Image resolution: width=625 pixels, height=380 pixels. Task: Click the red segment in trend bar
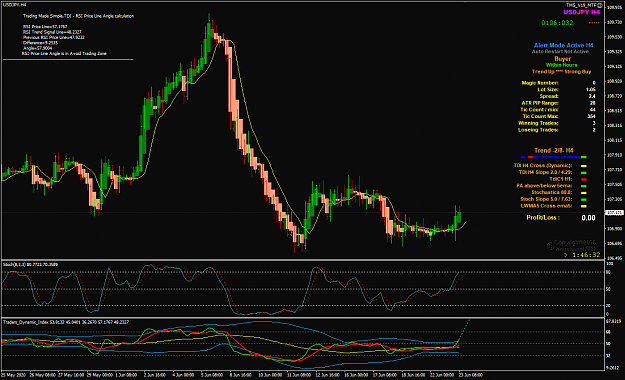point(530,157)
